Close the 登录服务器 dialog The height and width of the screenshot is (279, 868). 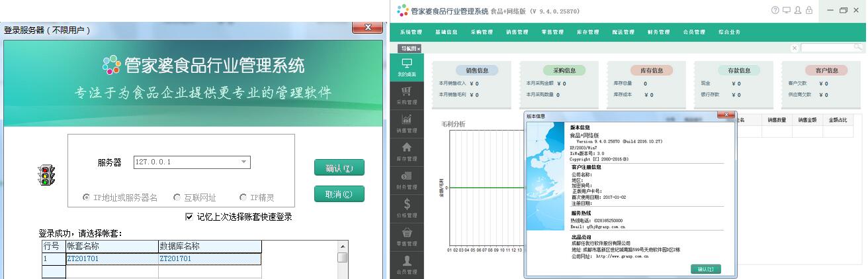coord(367,27)
